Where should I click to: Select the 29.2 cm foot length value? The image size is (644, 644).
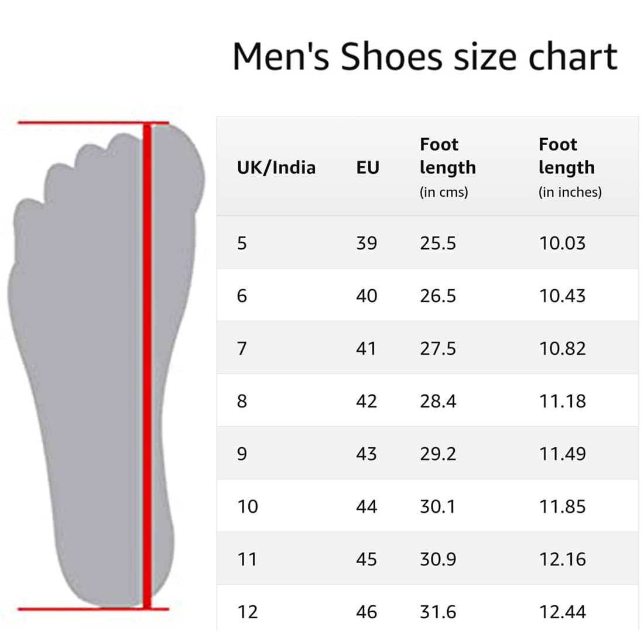(x=438, y=454)
